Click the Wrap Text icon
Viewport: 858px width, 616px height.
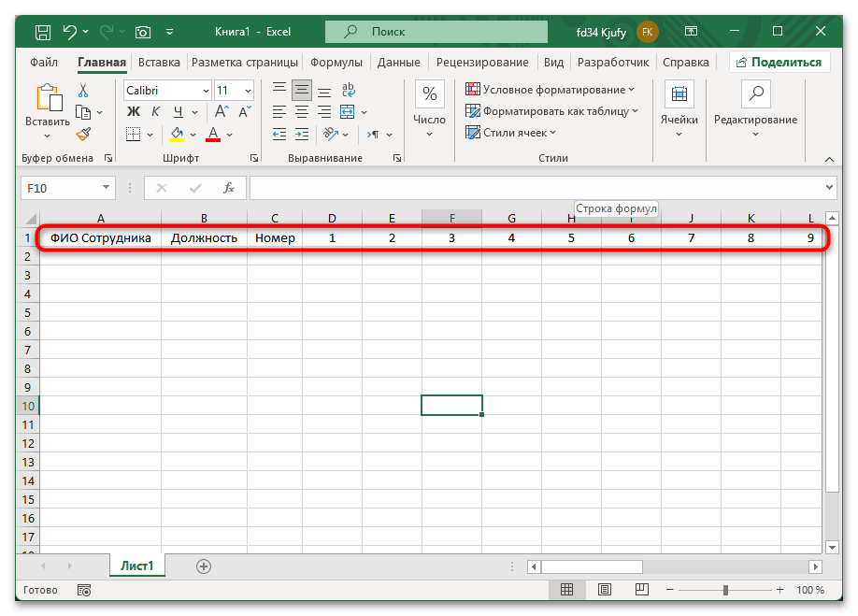click(x=348, y=91)
